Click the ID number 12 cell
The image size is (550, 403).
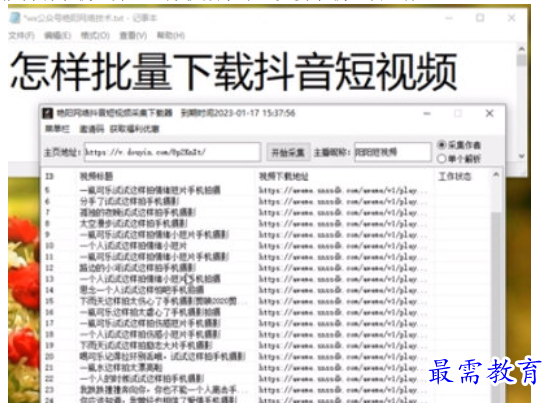pyautogui.click(x=49, y=268)
